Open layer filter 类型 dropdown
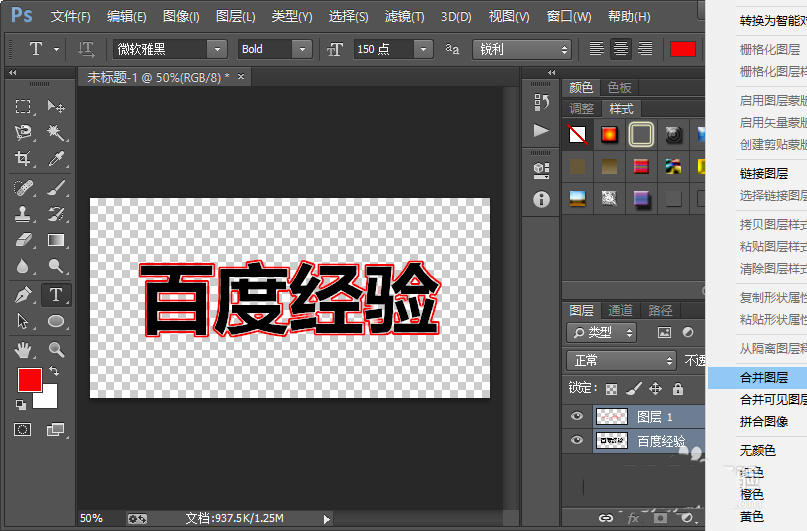This screenshot has height=531, width=807. (x=601, y=333)
